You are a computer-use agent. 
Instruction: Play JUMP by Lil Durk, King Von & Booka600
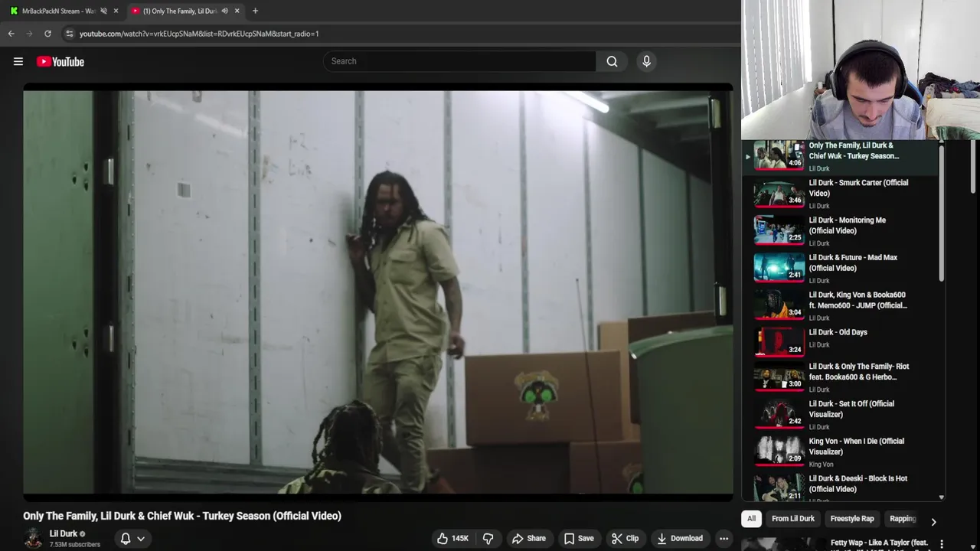839,306
